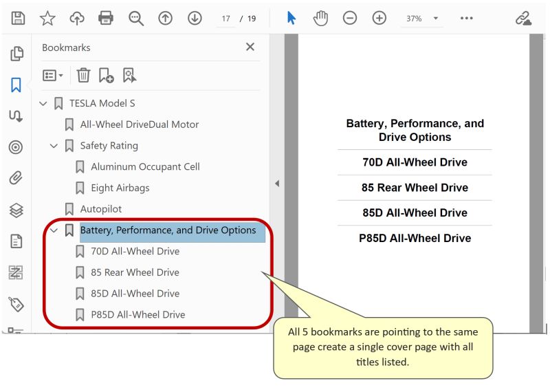Click '70D All-Wheel Drive' text on the page
This screenshot has height=392, width=550.
(415, 162)
